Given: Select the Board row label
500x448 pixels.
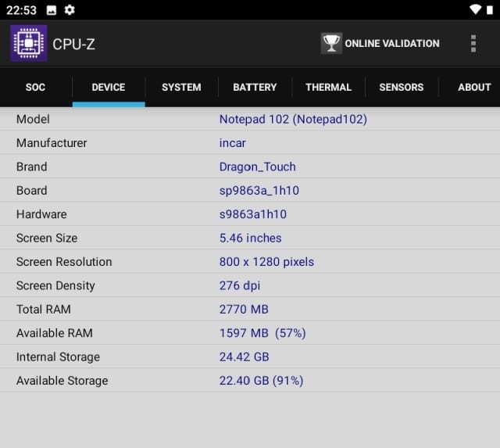Looking at the screenshot, I should pyautogui.click(x=31, y=191).
